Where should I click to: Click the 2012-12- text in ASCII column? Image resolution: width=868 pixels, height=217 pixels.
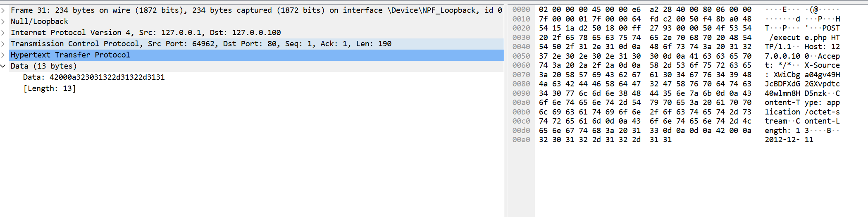(782, 140)
